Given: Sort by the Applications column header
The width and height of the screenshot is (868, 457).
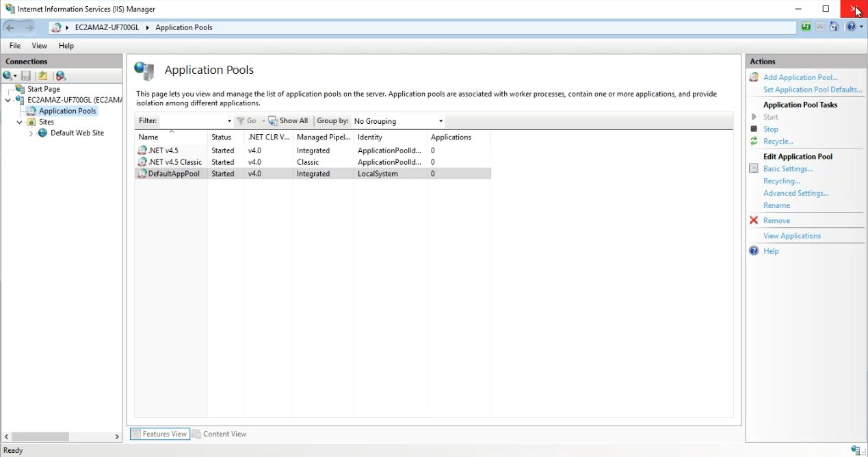Looking at the screenshot, I should tap(458, 137).
